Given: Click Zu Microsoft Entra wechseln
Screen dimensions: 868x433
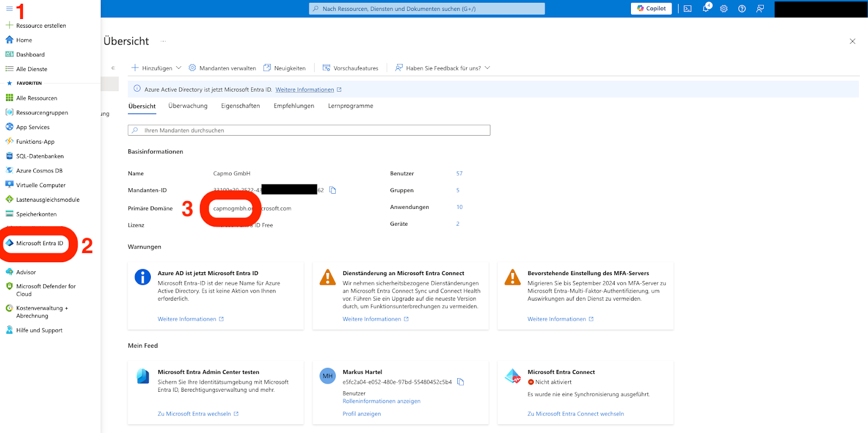Looking at the screenshot, I should (198, 413).
